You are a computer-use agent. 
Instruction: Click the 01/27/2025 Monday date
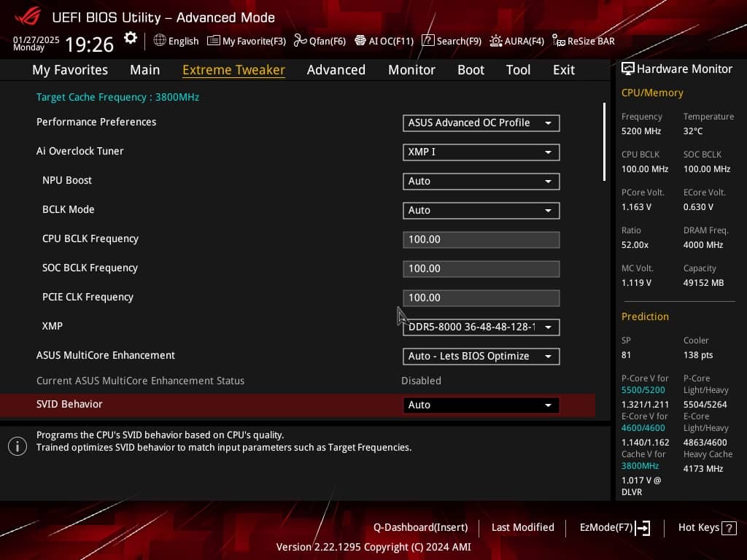tap(36, 43)
